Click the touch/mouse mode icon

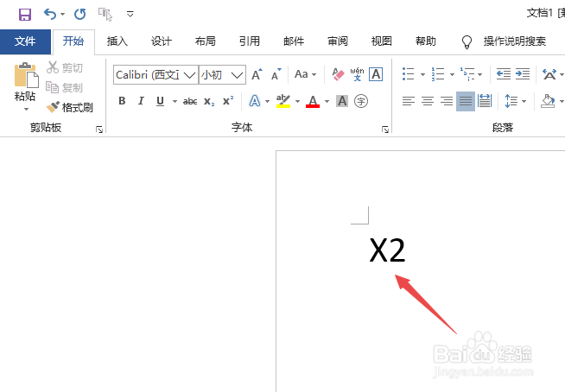(105, 15)
